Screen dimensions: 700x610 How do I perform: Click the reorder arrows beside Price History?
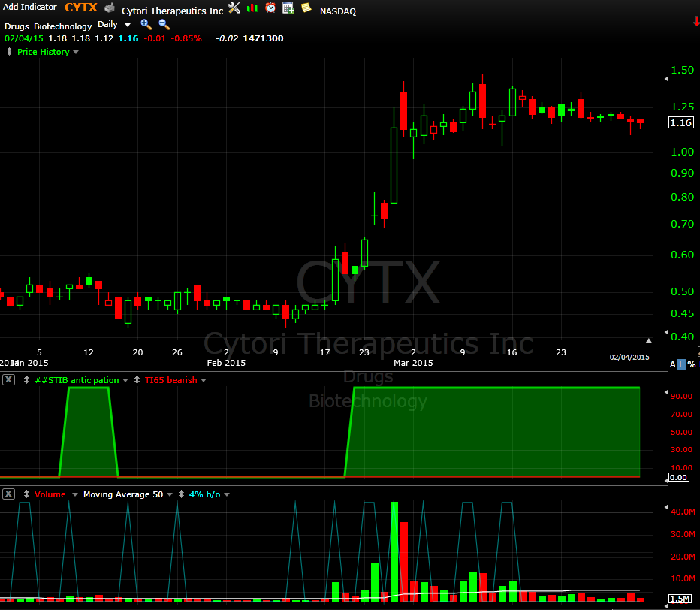tap(9, 52)
